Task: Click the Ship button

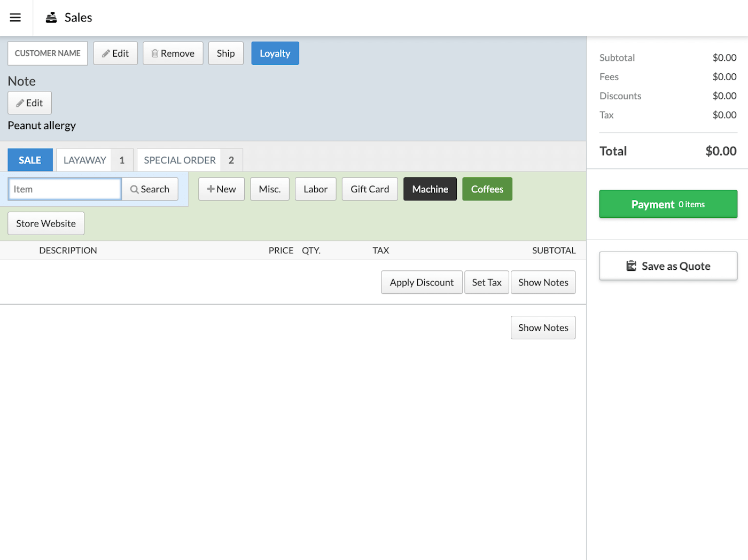Action: point(225,53)
